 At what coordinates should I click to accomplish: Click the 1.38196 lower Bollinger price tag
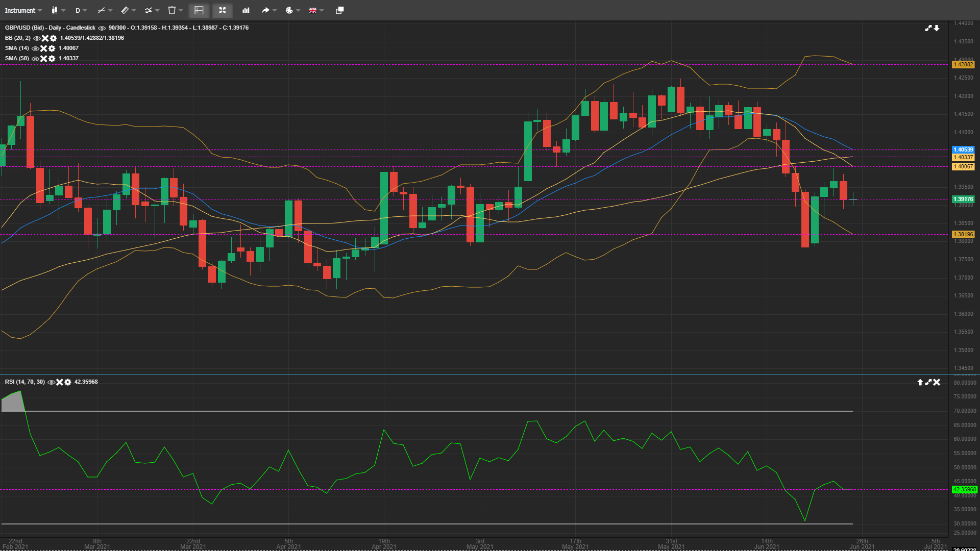point(964,235)
